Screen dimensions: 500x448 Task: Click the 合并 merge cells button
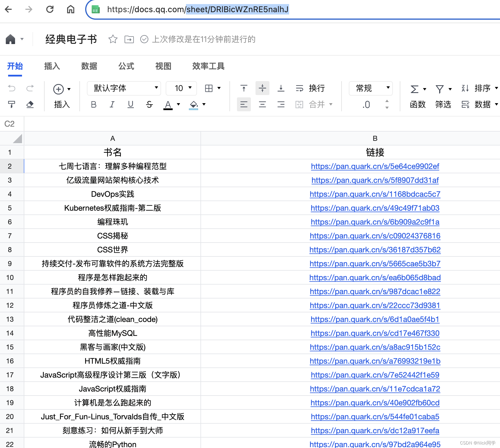313,104
